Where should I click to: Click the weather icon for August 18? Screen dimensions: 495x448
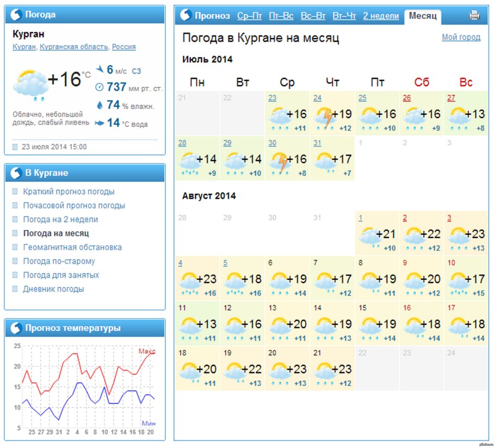(189, 372)
